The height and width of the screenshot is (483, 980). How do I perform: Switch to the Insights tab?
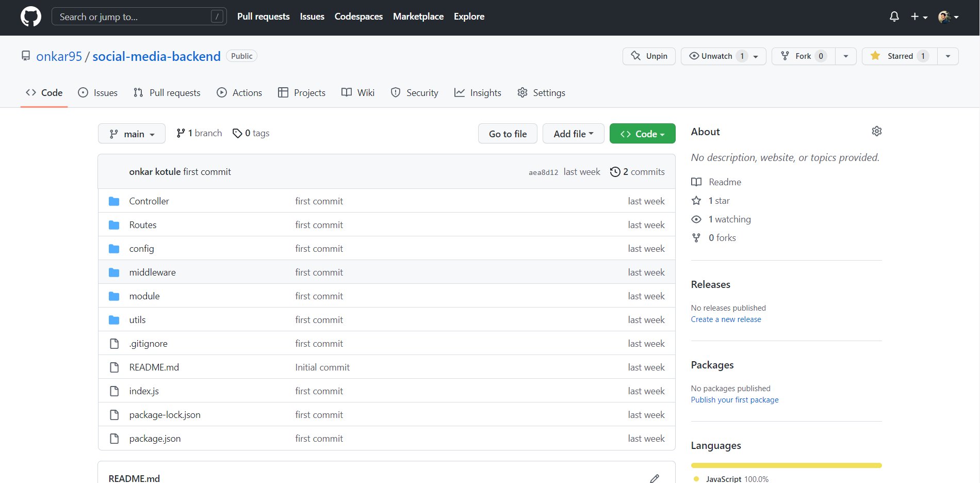[478, 93]
